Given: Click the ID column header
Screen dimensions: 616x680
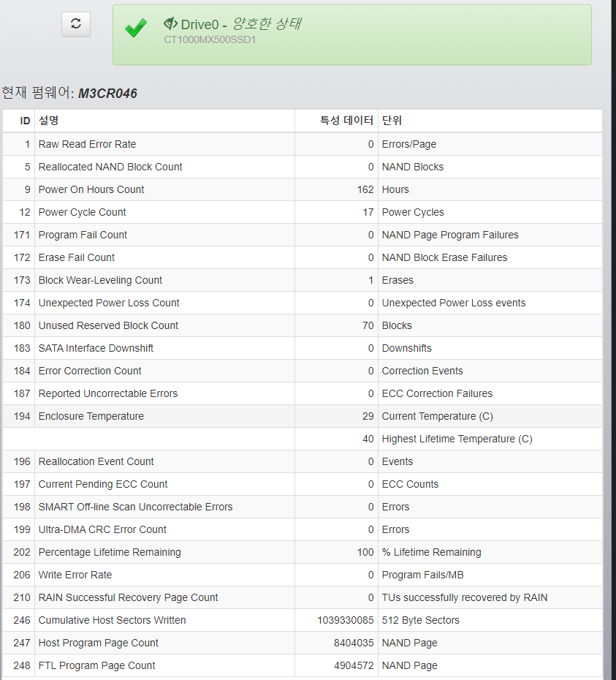Looking at the screenshot, I should click(x=25, y=121).
